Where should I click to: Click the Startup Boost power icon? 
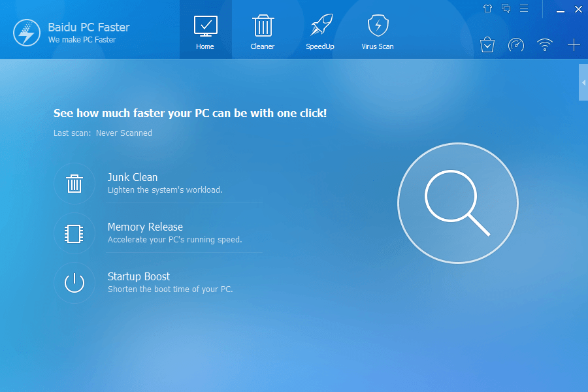[74, 283]
